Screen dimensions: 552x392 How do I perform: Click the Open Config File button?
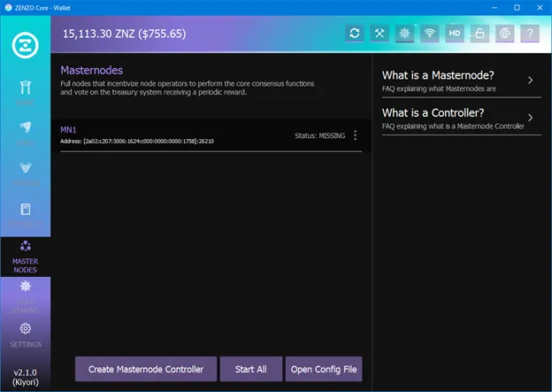pyautogui.click(x=324, y=369)
